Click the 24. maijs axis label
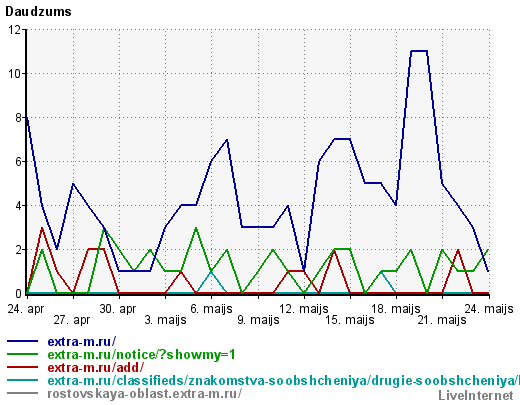 pos(489,309)
